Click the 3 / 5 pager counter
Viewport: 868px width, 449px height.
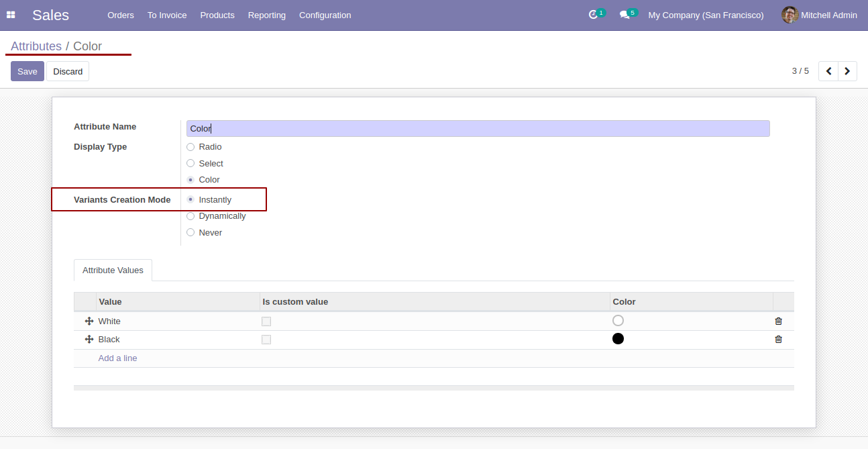pyautogui.click(x=800, y=71)
